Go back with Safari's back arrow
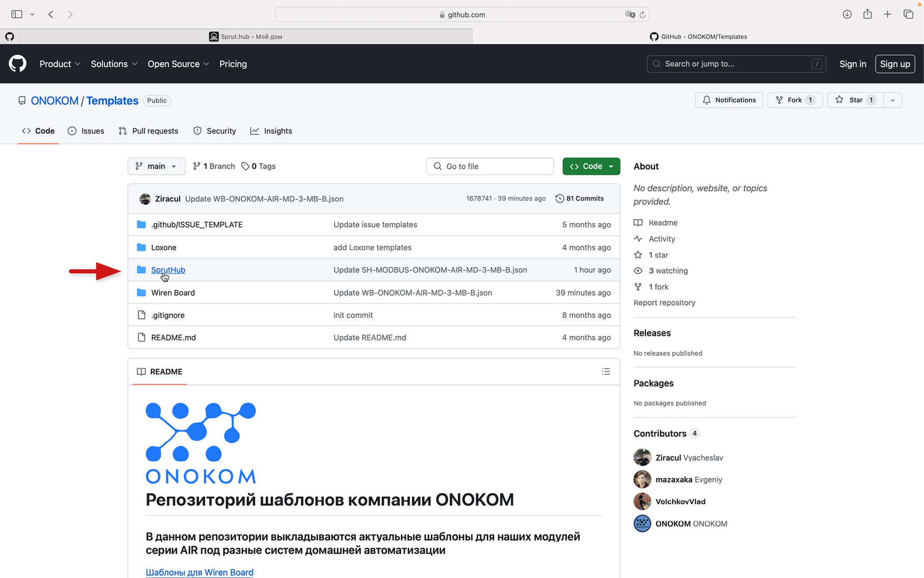 click(51, 14)
